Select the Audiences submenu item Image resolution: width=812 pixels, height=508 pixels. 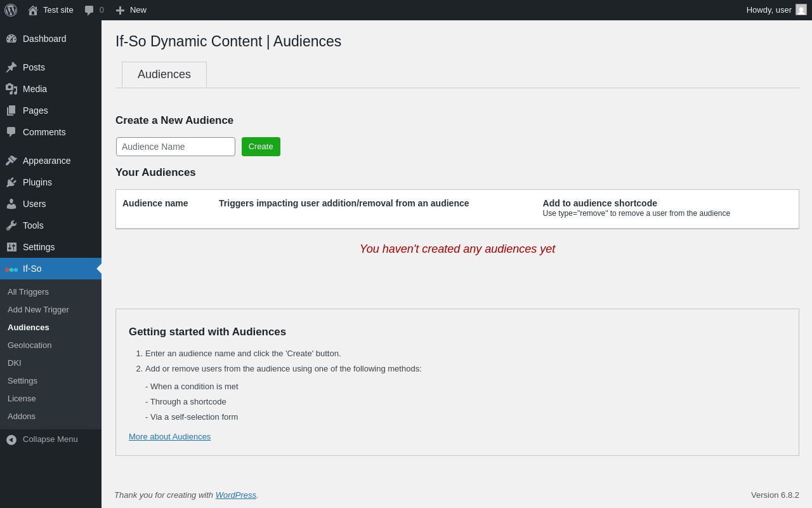click(x=51, y=328)
